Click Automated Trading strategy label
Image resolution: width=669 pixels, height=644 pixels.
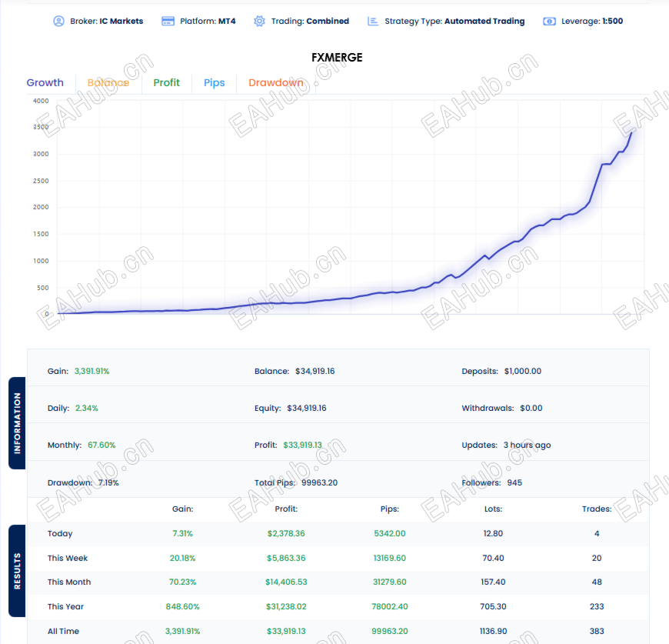pos(484,21)
